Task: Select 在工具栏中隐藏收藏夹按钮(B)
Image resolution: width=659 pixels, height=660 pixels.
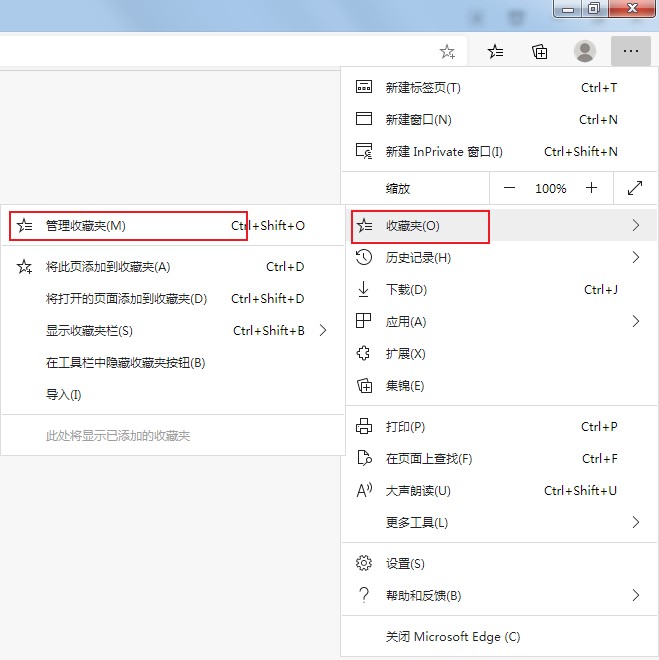Action: (173, 362)
